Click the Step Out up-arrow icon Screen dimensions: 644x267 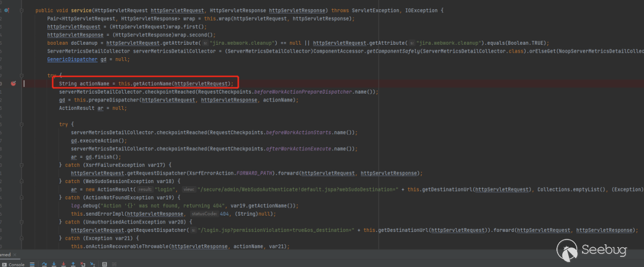coord(73,264)
